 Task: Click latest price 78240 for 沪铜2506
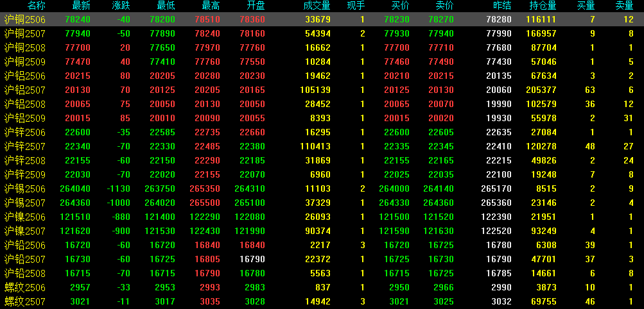coord(78,19)
